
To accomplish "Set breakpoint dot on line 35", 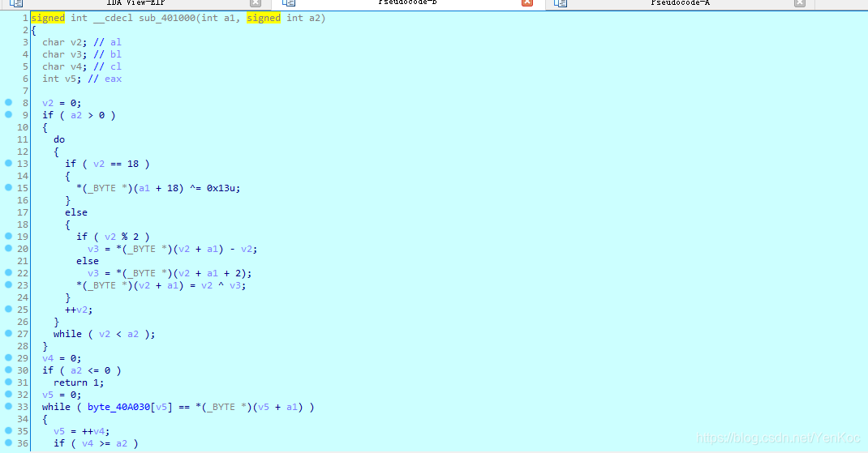I will [x=8, y=431].
